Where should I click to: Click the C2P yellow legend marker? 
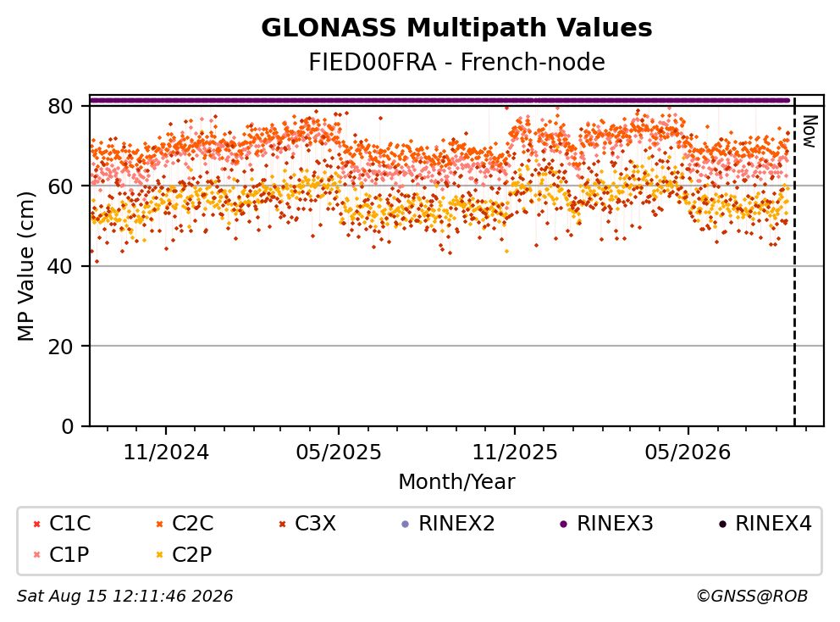tap(160, 555)
